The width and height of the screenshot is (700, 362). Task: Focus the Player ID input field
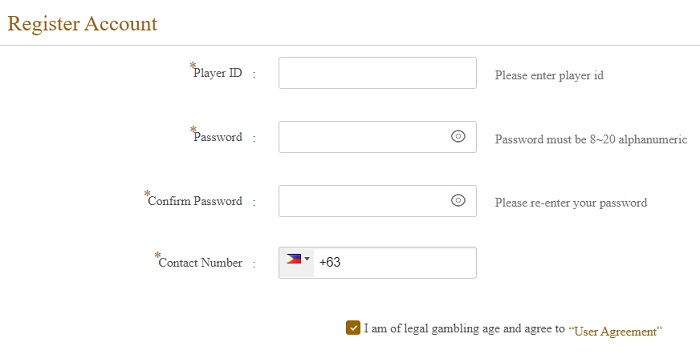point(377,73)
